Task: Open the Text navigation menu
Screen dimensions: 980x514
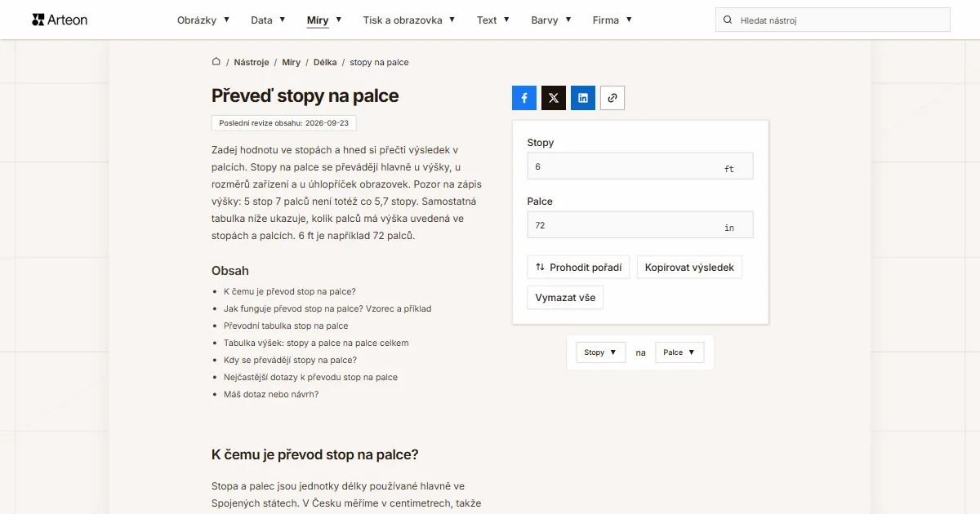Action: click(x=493, y=20)
